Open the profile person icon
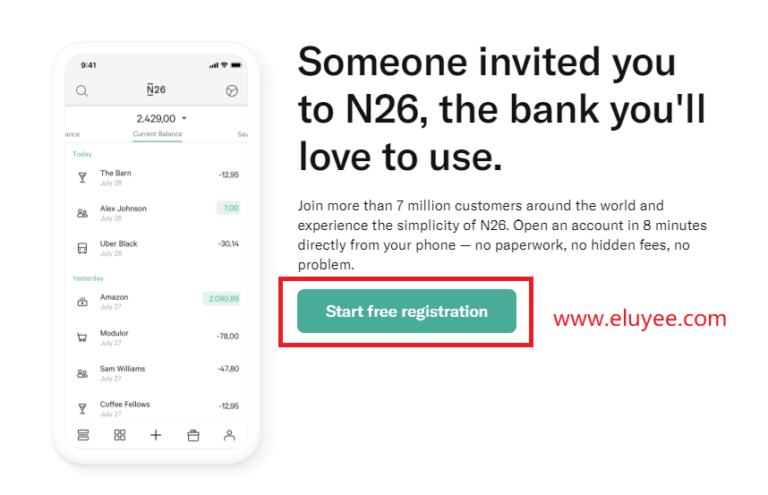Image resolution: width=768 pixels, height=495 pixels. click(229, 435)
